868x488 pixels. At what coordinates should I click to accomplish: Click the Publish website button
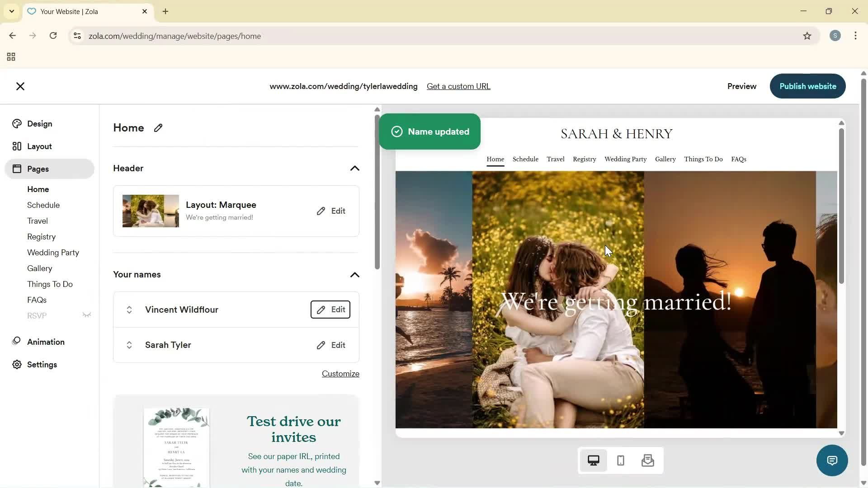(x=807, y=86)
